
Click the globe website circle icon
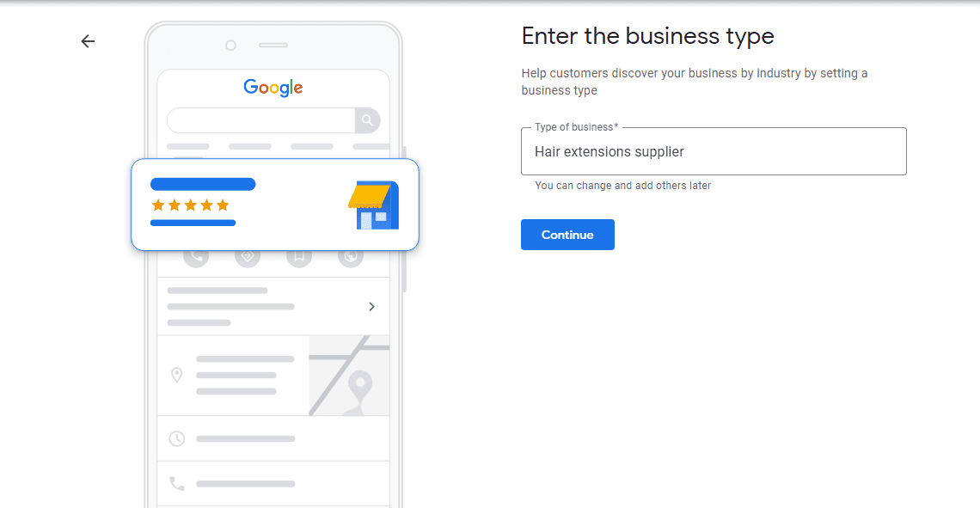(351, 256)
